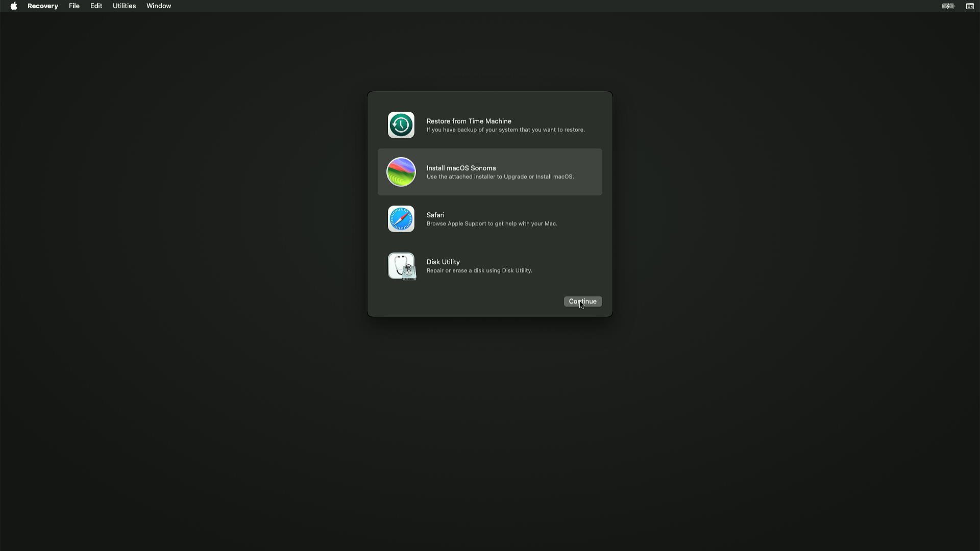This screenshot has width=980, height=551.
Task: Select the Install macOS Sonoma title
Action: coord(461,168)
